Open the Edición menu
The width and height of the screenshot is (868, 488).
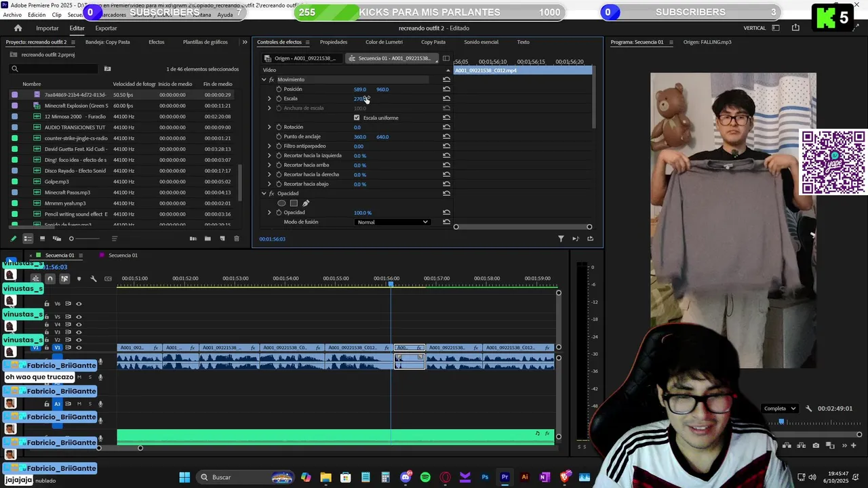click(37, 15)
